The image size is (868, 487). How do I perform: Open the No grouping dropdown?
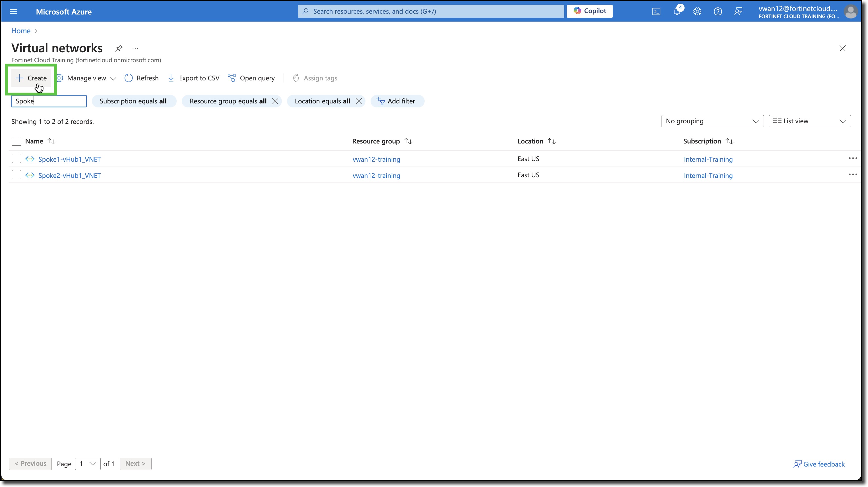[x=712, y=121]
